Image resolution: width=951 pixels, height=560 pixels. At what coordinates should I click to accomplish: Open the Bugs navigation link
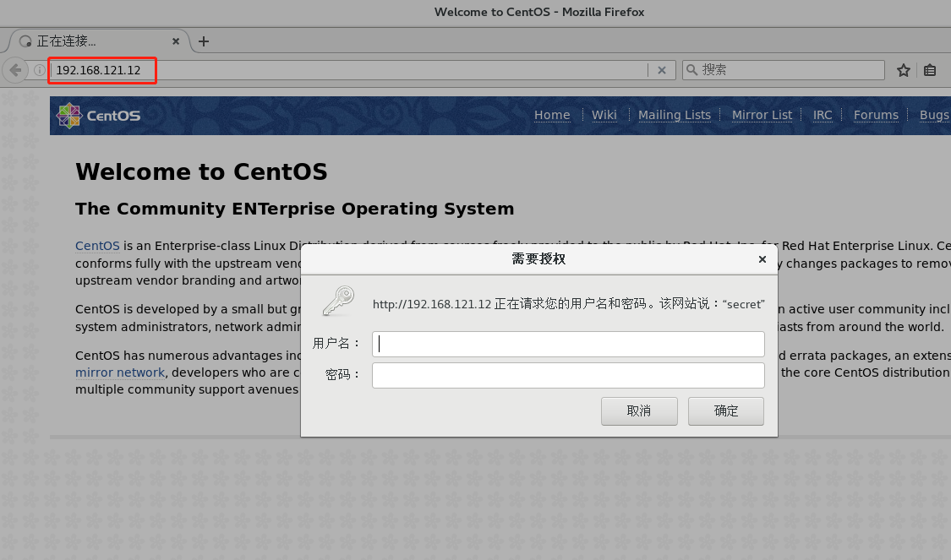click(x=935, y=115)
